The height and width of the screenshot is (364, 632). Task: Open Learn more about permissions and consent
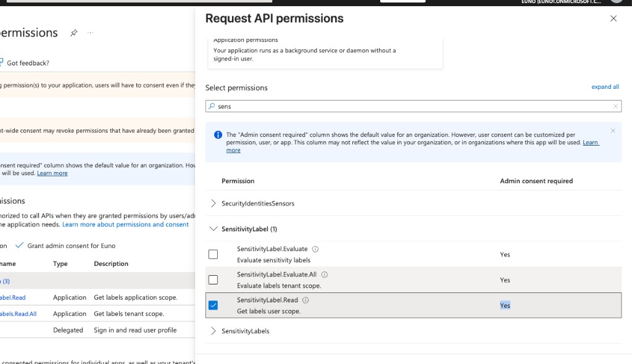click(x=125, y=225)
